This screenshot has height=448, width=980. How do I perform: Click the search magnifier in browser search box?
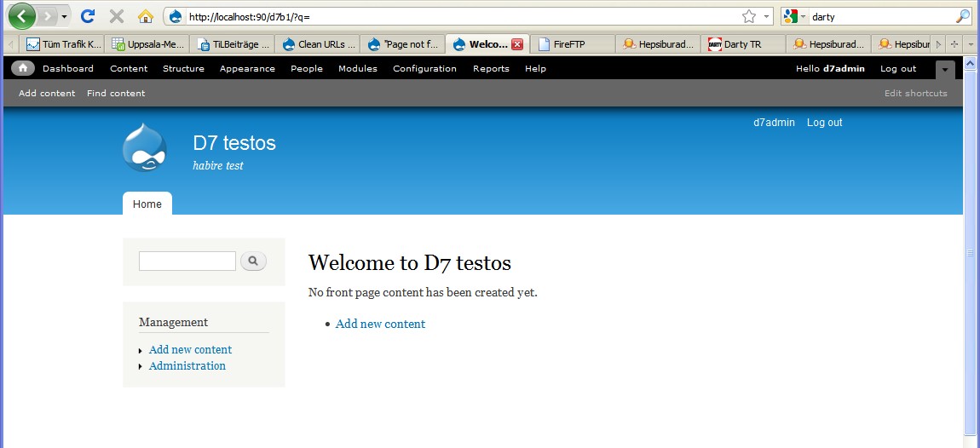click(962, 16)
